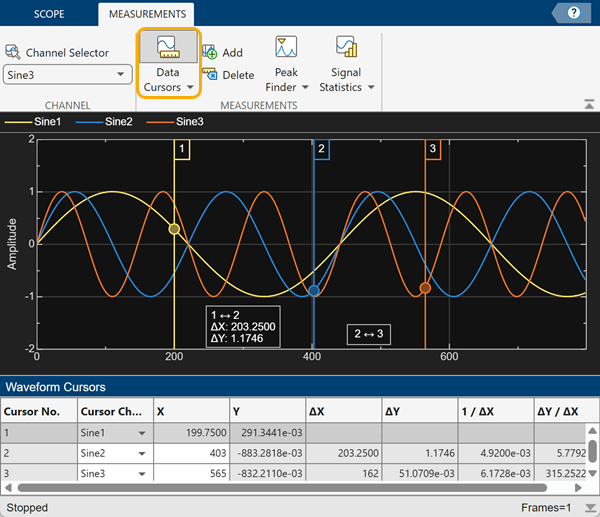Click the Y value 291.3441e-03 cell
The width and height of the screenshot is (600, 517).
[267, 433]
